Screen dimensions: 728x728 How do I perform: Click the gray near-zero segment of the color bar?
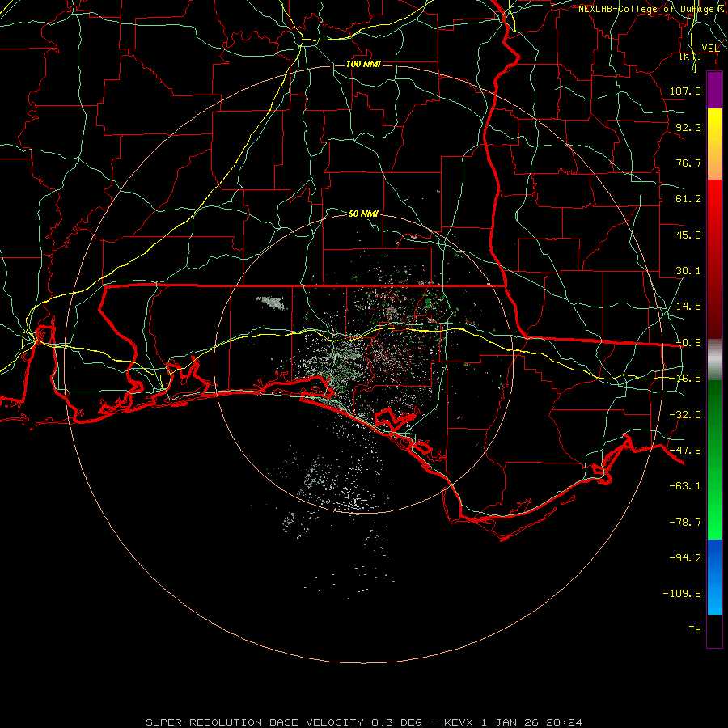point(714,359)
